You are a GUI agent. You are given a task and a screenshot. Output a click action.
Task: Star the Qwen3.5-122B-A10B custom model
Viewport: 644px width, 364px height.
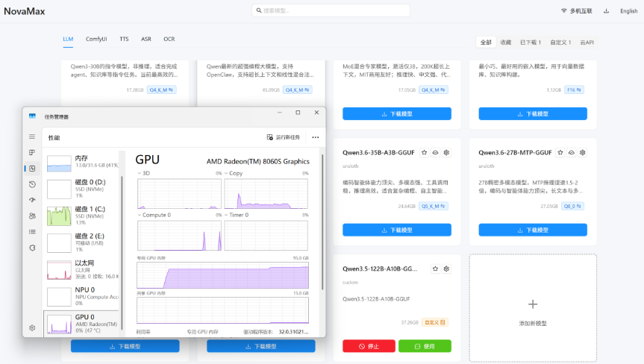coord(435,269)
